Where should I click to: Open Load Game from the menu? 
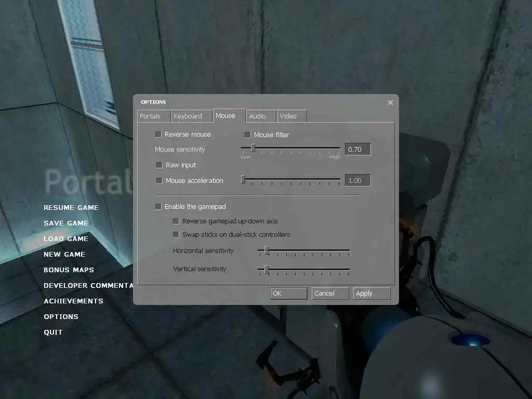tap(66, 239)
